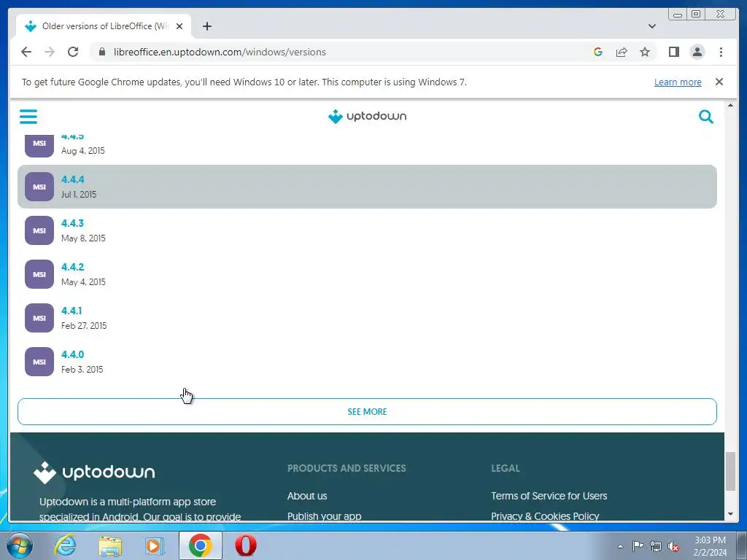The image size is (747, 560).
Task: Click the date text Feb 27, 2015
Action: (x=84, y=326)
